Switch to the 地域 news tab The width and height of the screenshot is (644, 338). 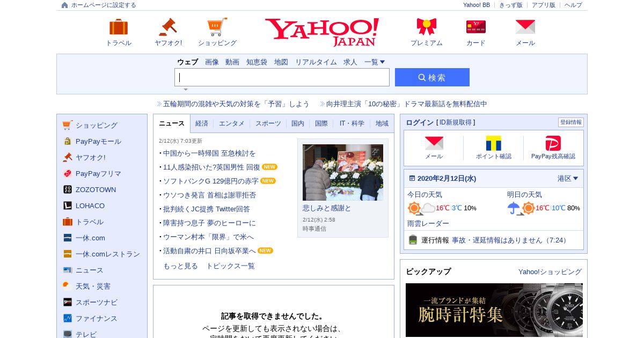(382, 123)
